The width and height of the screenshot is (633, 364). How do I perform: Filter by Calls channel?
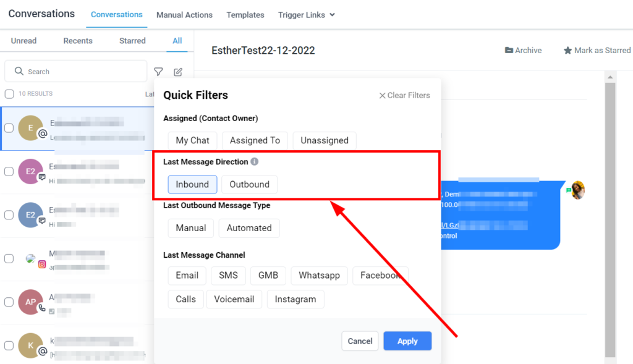click(185, 299)
